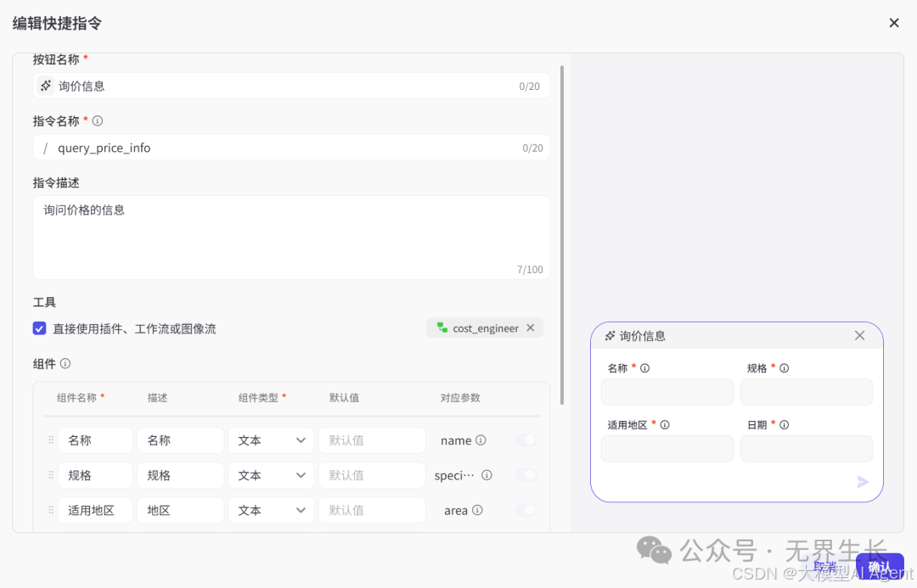Viewport: 917px width, 588px height.
Task: Click the 指令描述 text area
Action: 291,238
